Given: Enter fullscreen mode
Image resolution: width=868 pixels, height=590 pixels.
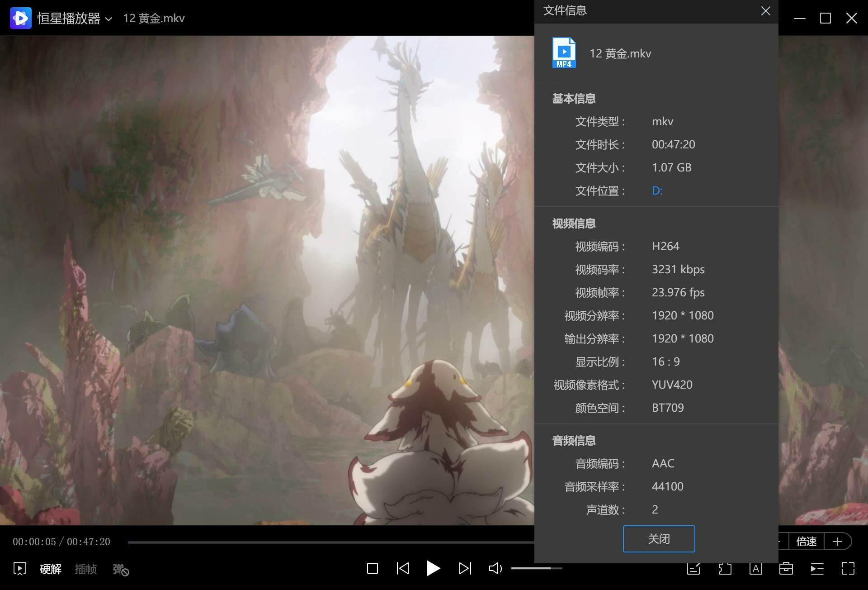Looking at the screenshot, I should coord(848,568).
